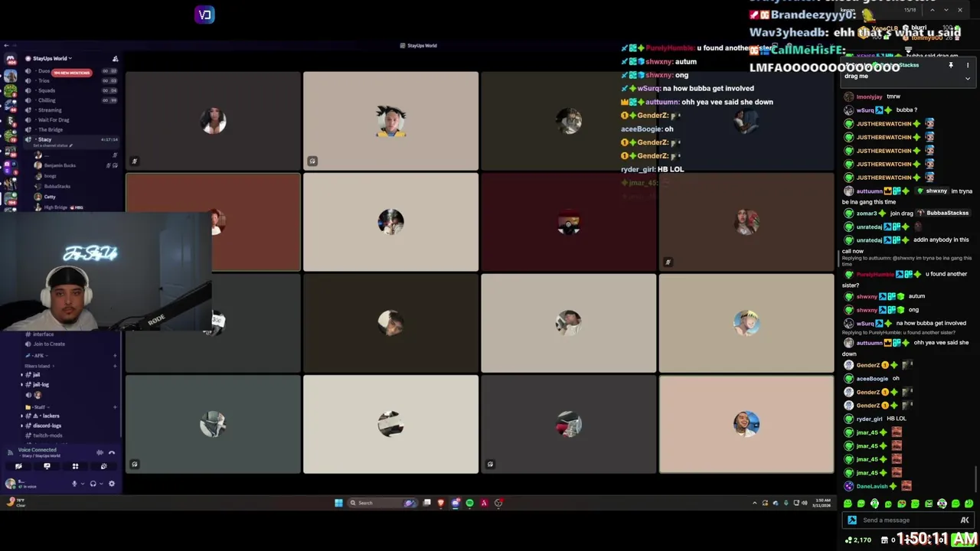Click Set a channel status edit link
This screenshot has width=980, height=551.
point(53,145)
